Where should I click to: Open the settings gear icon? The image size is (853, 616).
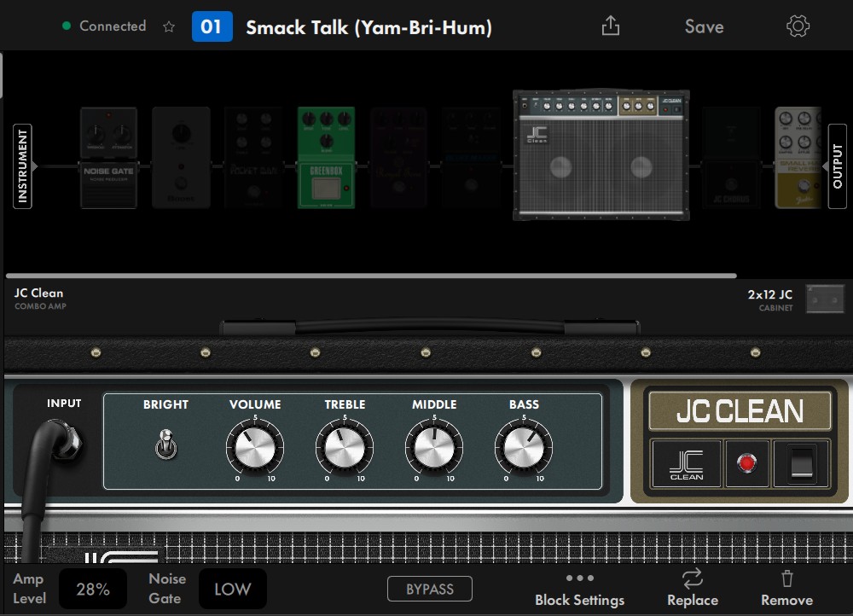798,26
